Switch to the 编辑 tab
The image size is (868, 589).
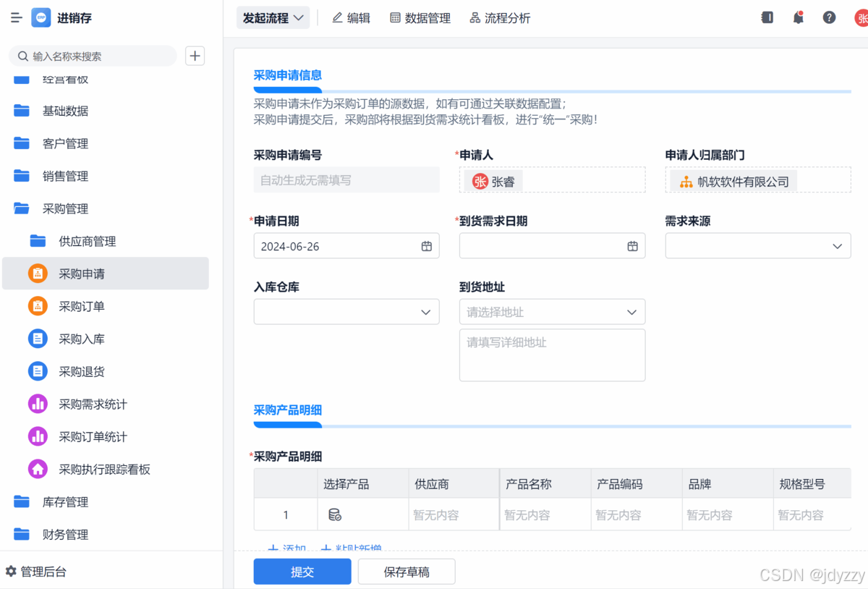click(x=351, y=18)
